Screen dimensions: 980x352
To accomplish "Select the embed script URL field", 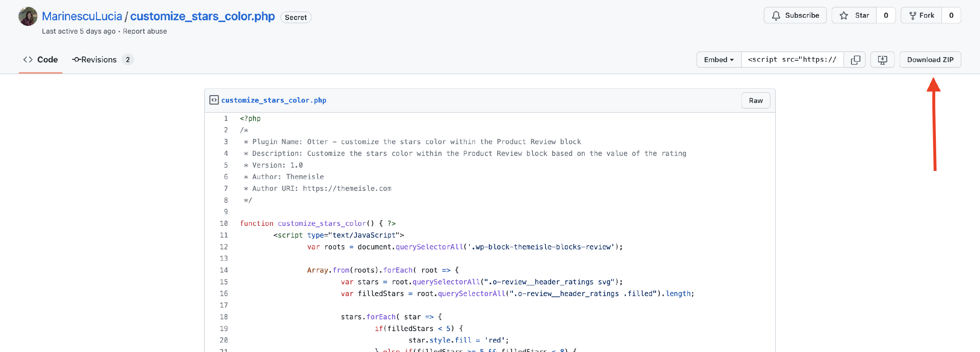I will coord(792,60).
